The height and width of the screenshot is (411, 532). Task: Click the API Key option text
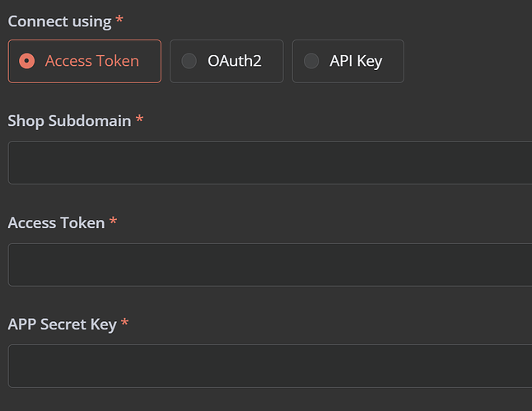click(356, 62)
